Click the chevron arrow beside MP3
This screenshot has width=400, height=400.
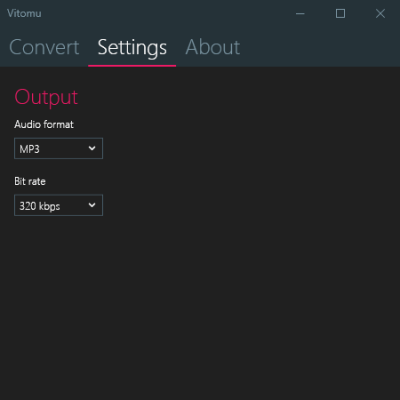[92, 148]
